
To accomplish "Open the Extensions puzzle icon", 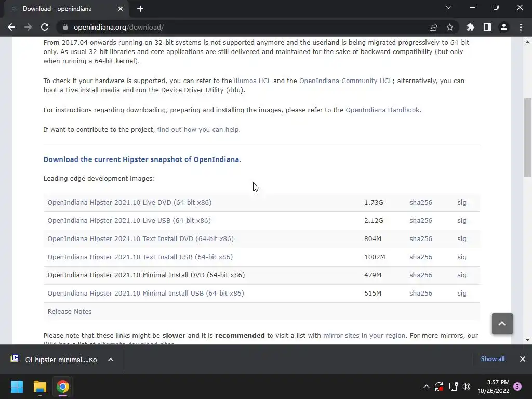I will 471,27.
